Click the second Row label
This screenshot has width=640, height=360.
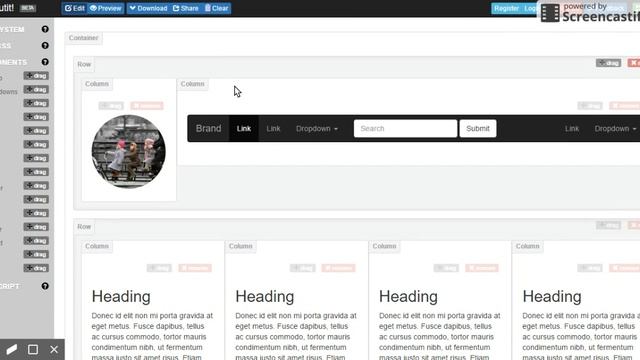click(x=84, y=227)
